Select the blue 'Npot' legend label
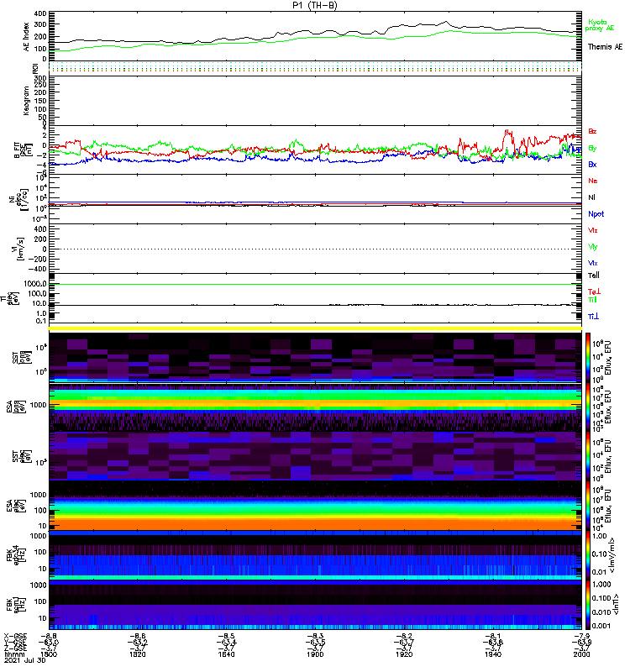Viewport: 630px width, 672px height. [x=596, y=214]
